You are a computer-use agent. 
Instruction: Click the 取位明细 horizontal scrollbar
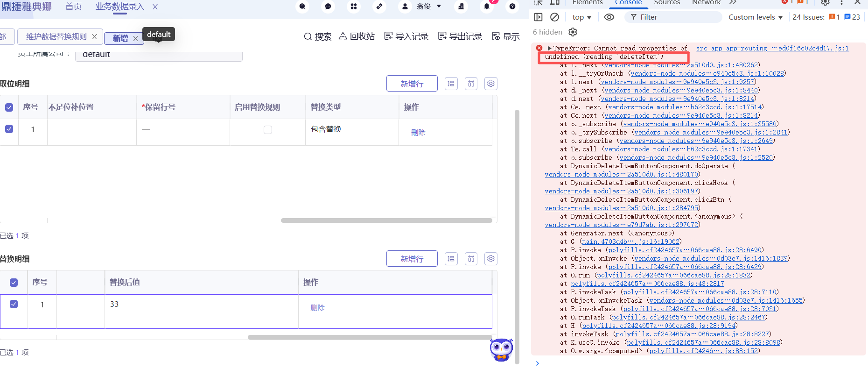pos(386,220)
